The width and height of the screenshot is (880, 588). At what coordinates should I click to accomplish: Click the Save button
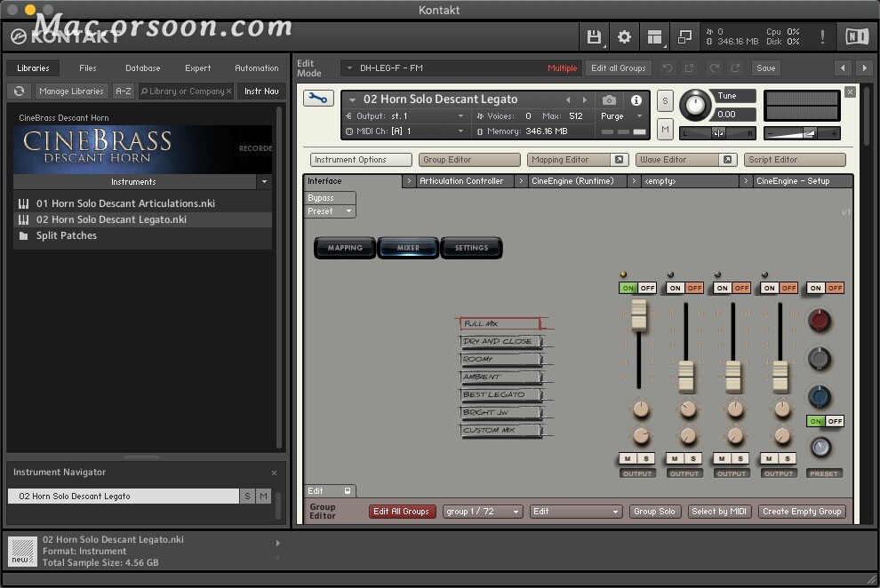765,68
